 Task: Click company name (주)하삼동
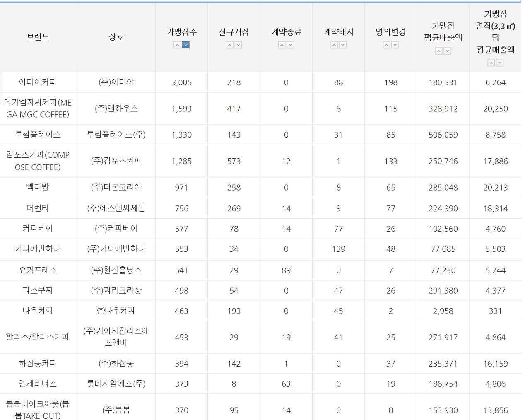pos(116,364)
